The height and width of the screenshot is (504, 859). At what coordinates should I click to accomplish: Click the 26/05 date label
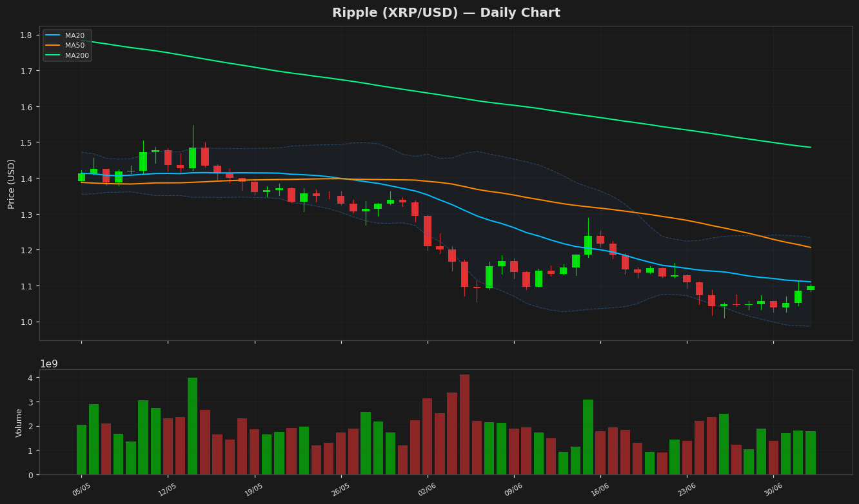341,490
